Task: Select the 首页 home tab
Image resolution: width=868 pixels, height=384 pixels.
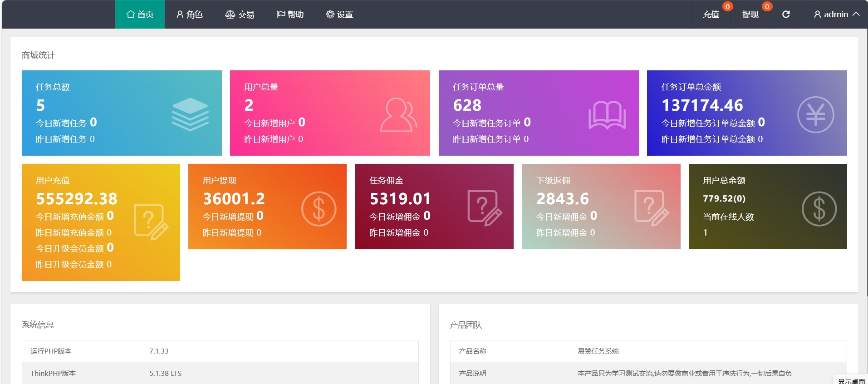Action: tap(140, 15)
